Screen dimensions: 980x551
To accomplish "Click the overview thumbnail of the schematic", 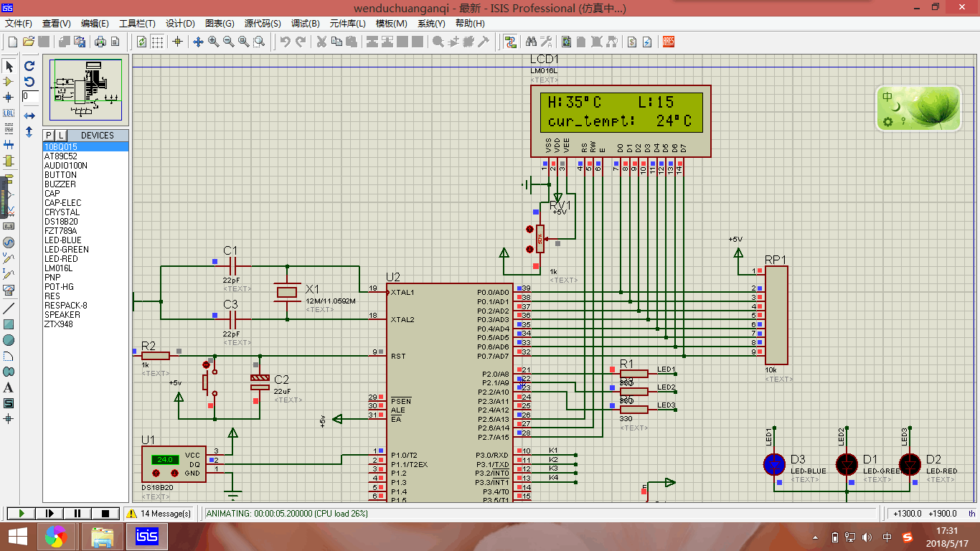I will click(x=85, y=90).
